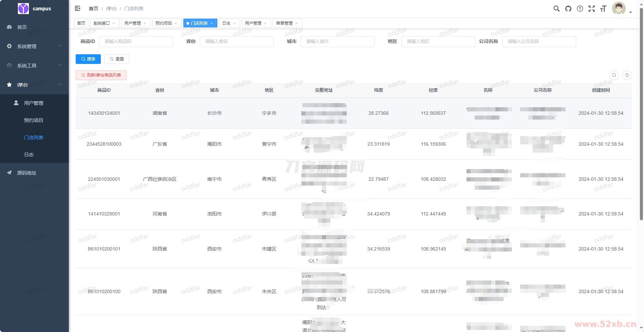This screenshot has height=332, width=644.
Task: Open the GitHub source icon
Action: 568,9
